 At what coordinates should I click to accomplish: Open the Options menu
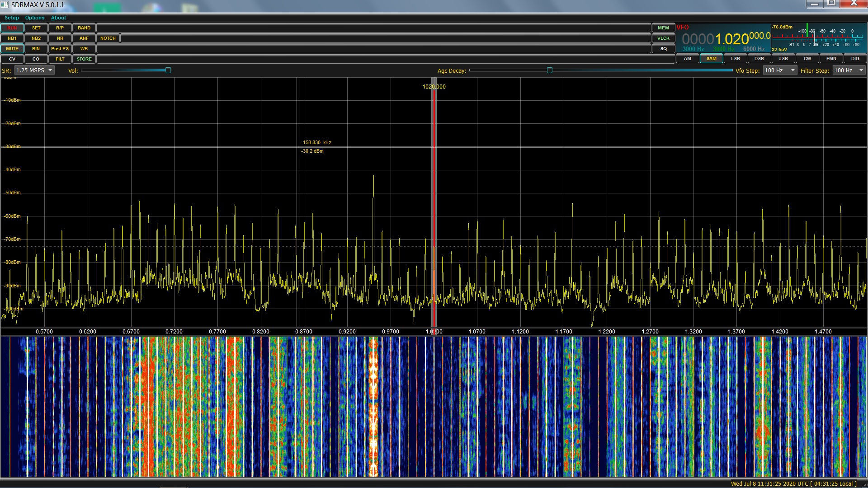tap(35, 18)
